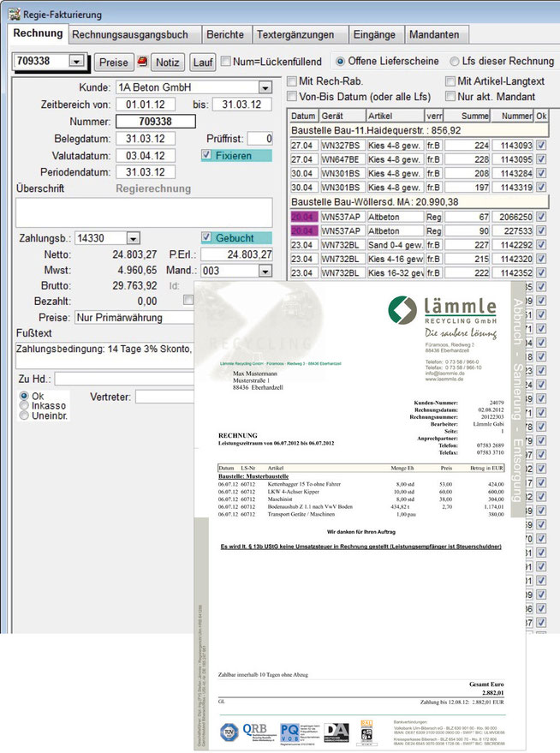
Task: Click the red book icon beside Preise
Action: click(142, 61)
